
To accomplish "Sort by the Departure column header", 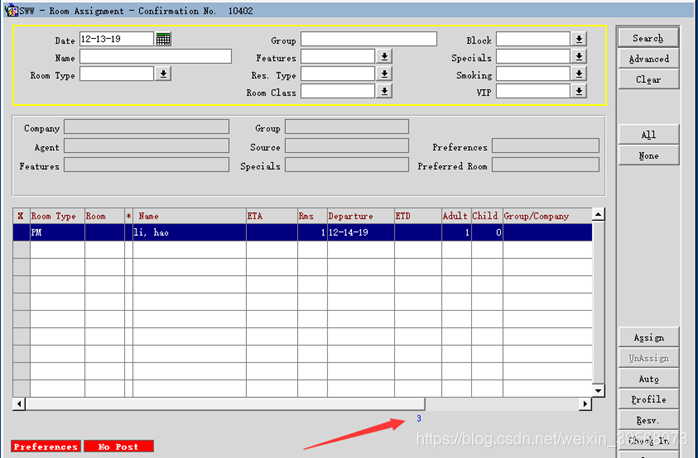I will coord(361,216).
